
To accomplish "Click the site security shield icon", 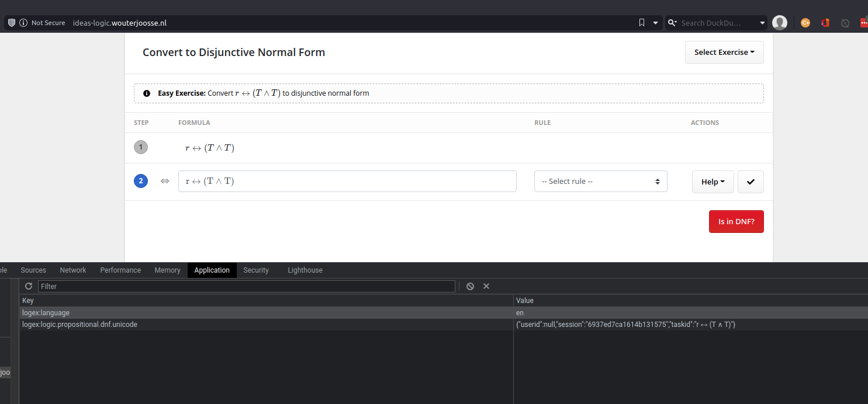I will (11, 22).
